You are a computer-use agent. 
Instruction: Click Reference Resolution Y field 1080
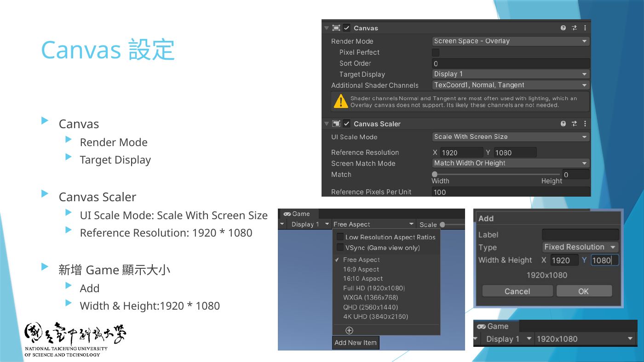click(x=515, y=153)
